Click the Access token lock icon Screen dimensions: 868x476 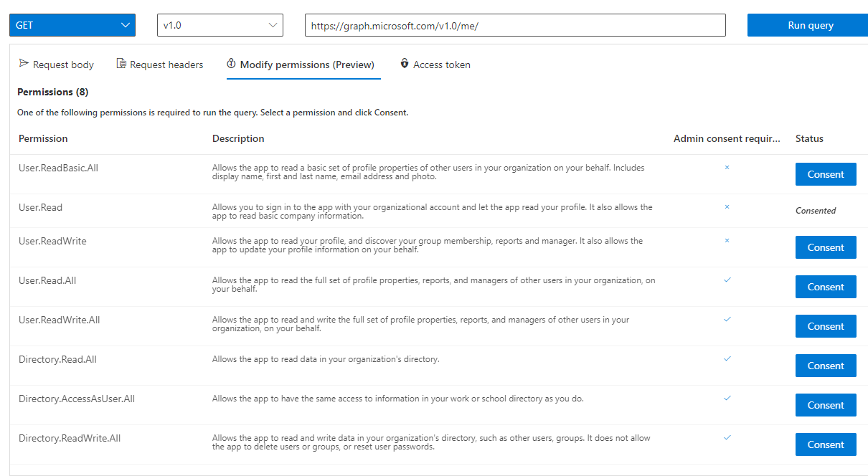405,64
